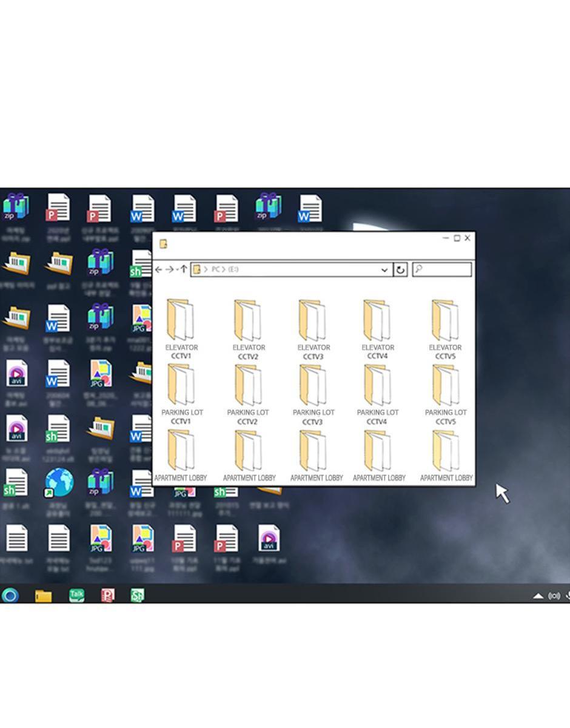Open File Explorer from the taskbar
The image size is (570, 728).
[x=43, y=596]
